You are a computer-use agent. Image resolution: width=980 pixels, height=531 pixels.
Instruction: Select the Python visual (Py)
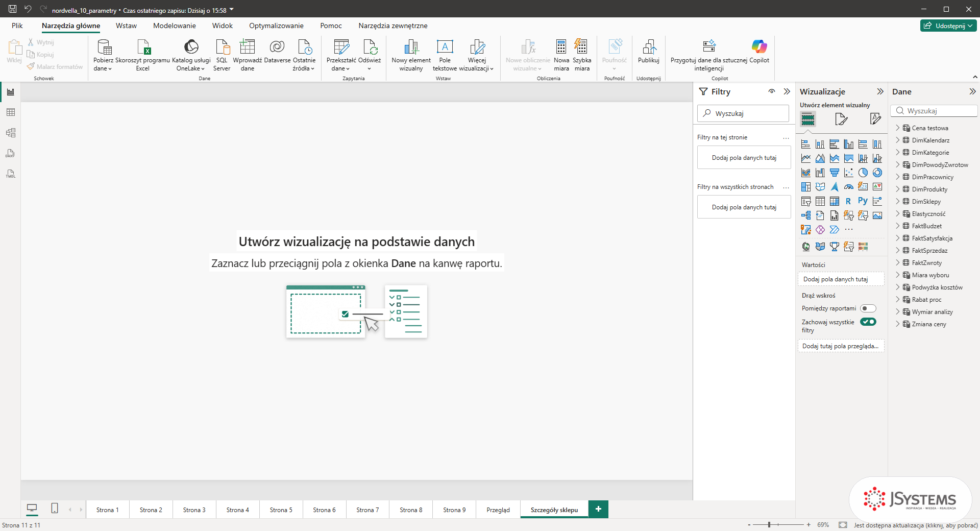(x=863, y=201)
